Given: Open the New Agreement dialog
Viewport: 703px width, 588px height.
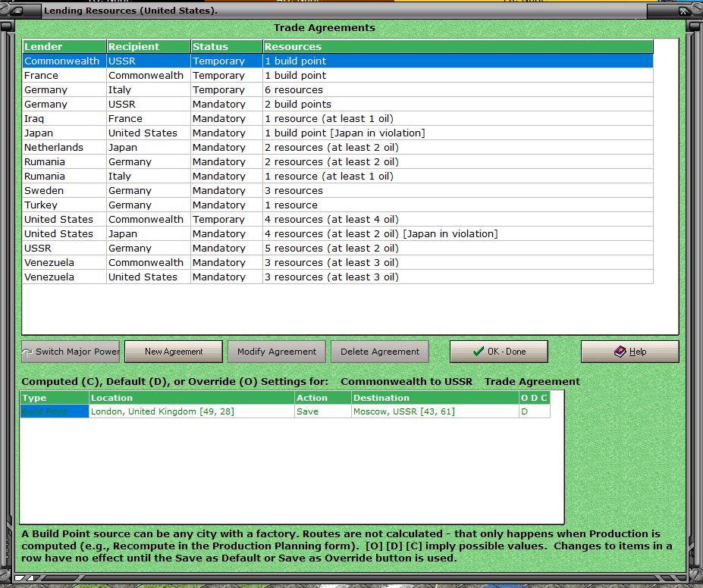Looking at the screenshot, I should click(174, 352).
